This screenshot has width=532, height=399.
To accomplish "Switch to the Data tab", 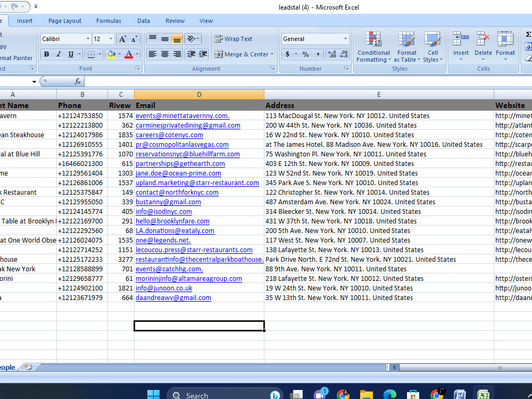I will [144, 21].
